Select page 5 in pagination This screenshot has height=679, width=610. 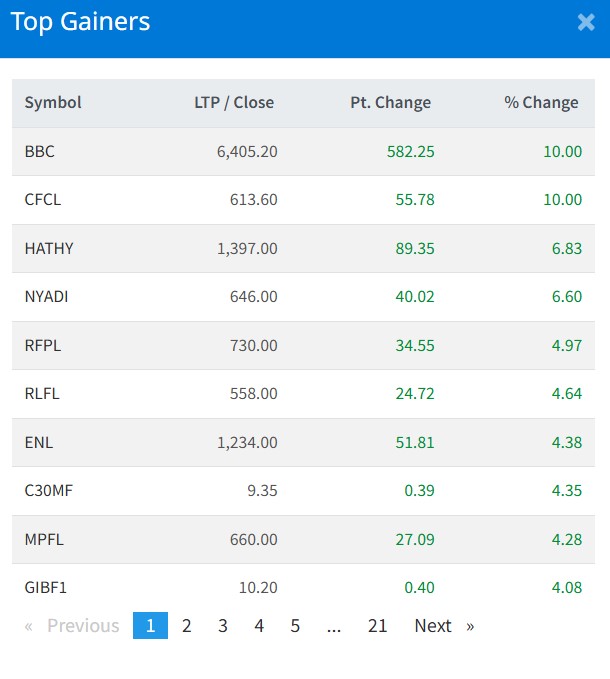click(295, 626)
